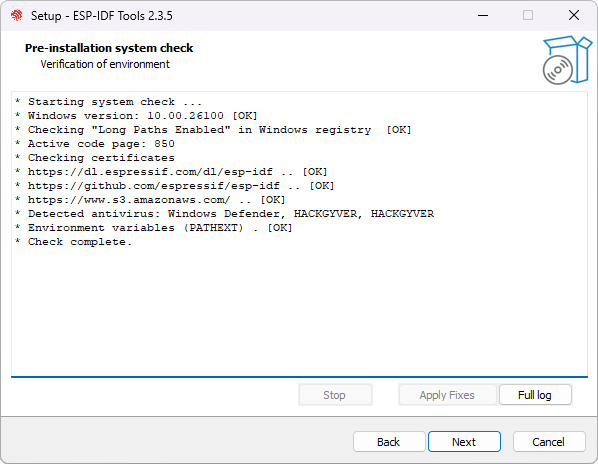598x464 pixels.
Task: Click the installer box and disc icon
Action: [x=567, y=60]
